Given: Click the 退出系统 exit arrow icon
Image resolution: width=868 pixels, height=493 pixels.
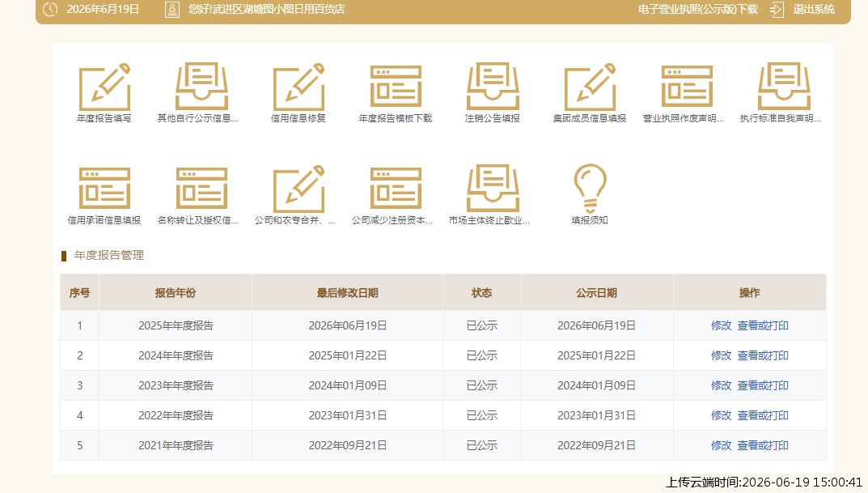Looking at the screenshot, I should pos(777,9).
